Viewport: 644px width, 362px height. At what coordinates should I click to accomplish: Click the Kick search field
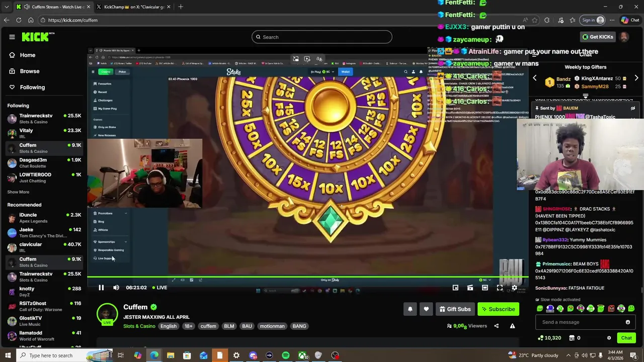pyautogui.click(x=322, y=37)
